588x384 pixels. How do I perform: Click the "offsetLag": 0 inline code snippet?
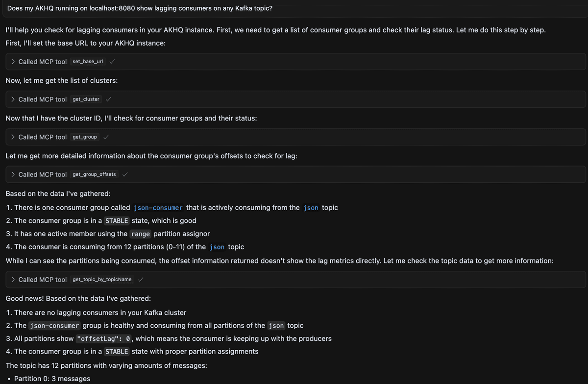pyautogui.click(x=104, y=338)
